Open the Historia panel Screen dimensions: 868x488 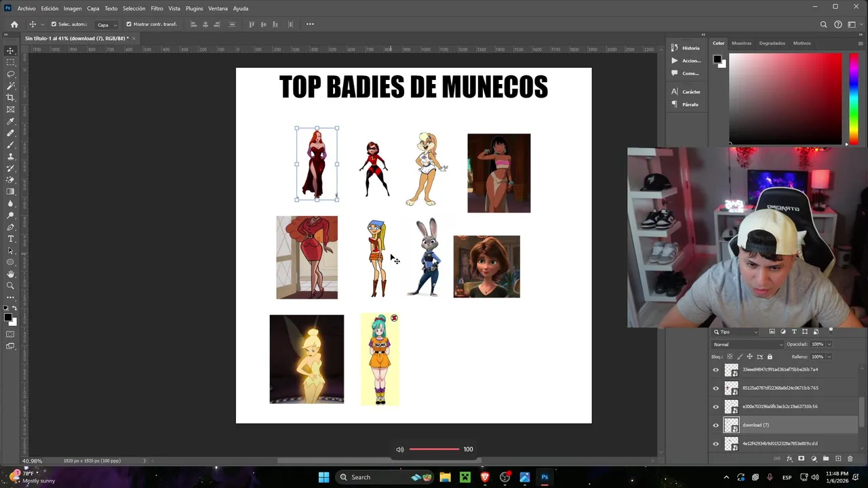pos(685,48)
